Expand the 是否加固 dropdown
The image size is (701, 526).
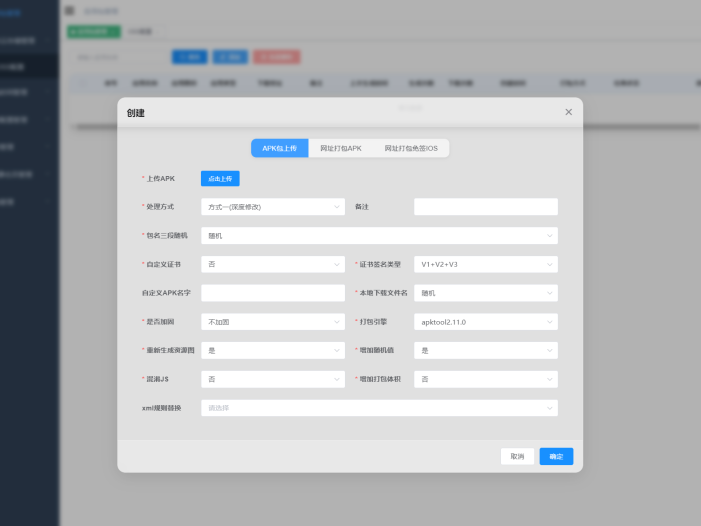point(272,322)
